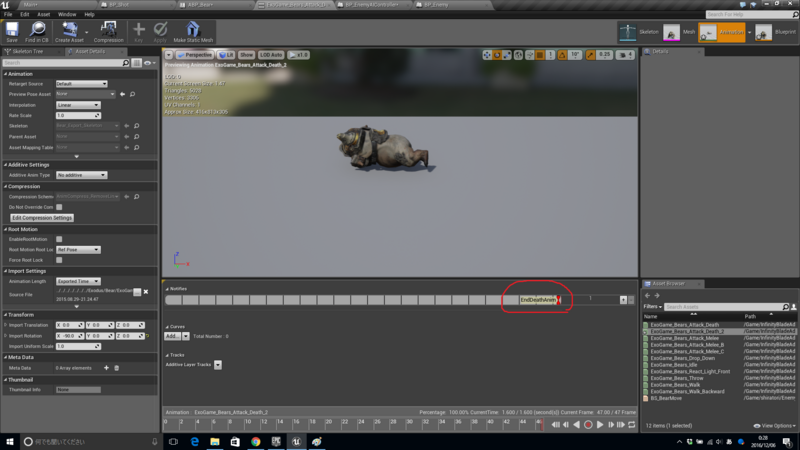Open Microsoft Edge from the taskbar
Viewport: 800px width, 450px height.
(x=194, y=442)
